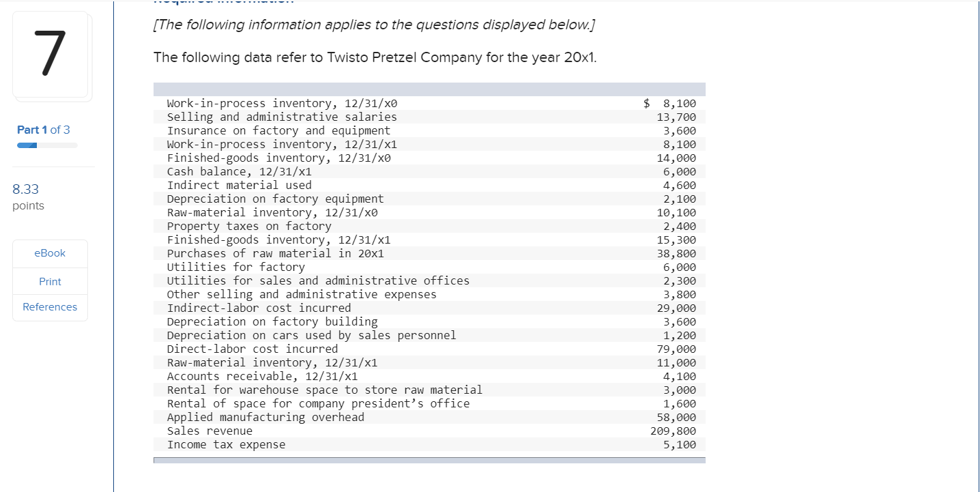Select 'Indirect material used' label
The image size is (980, 492).
point(240,185)
